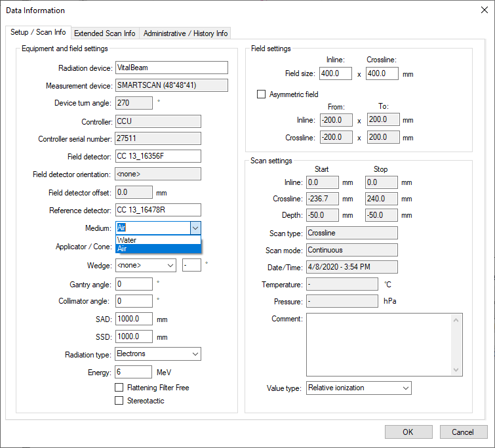495x448 pixels.
Task: Click the scan Crossline Start field
Action: (x=323, y=199)
